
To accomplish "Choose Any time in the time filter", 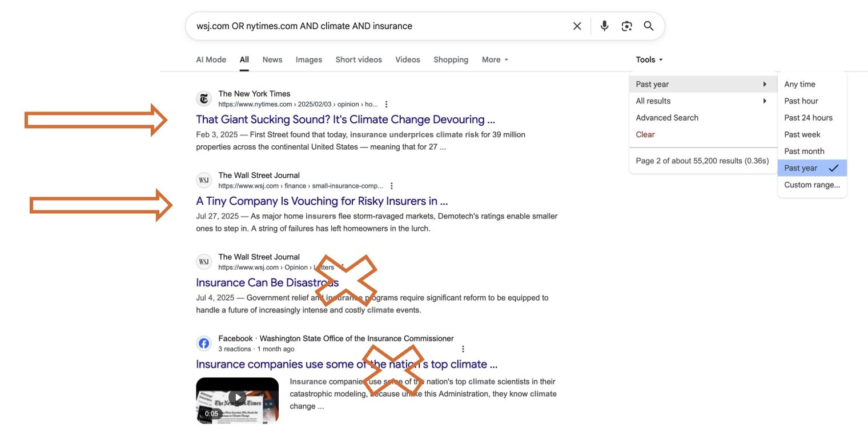I will (812, 84).
